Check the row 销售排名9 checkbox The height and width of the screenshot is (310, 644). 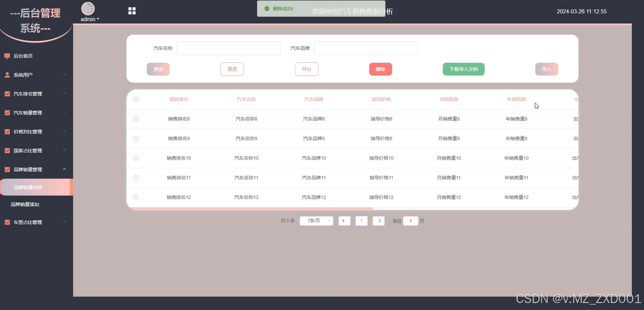(x=136, y=138)
